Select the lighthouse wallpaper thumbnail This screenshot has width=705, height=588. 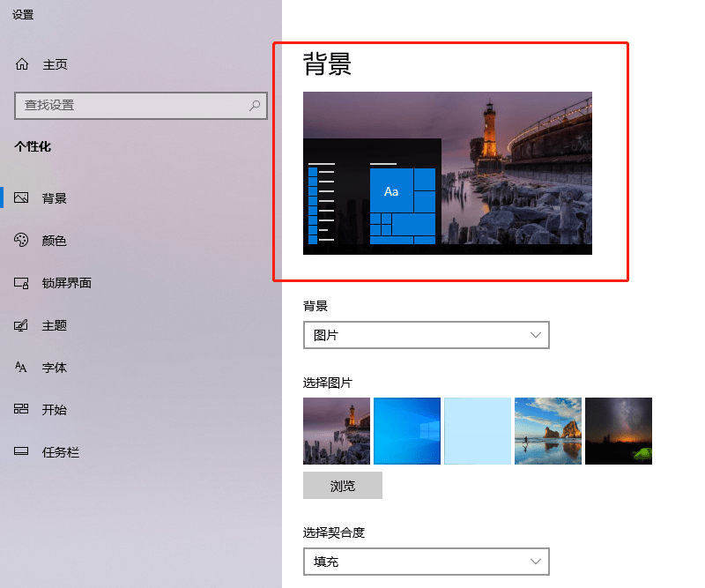pyautogui.click(x=337, y=430)
